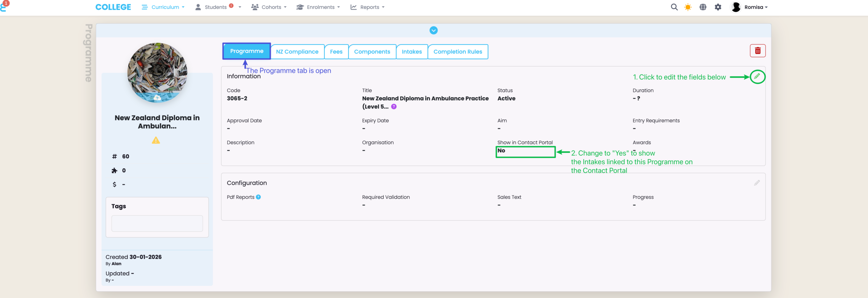Open the settings gear icon

pos(718,7)
